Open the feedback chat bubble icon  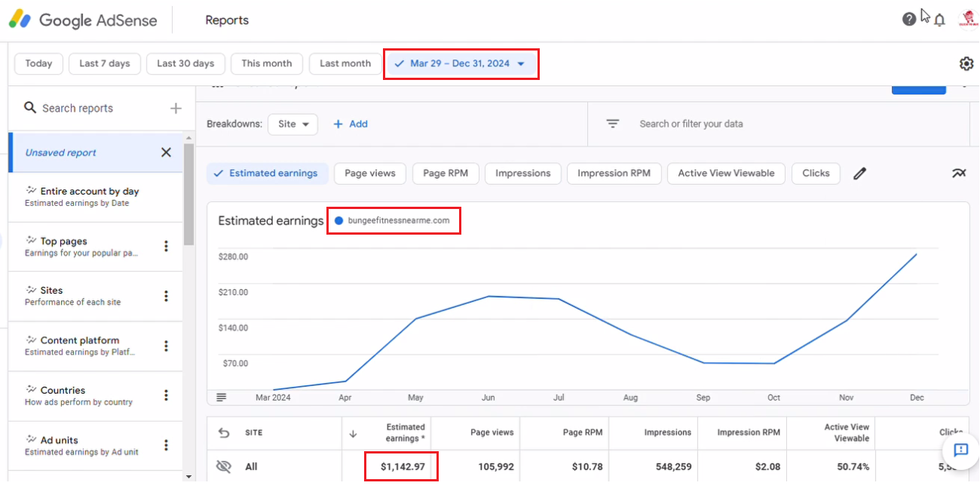tap(960, 450)
